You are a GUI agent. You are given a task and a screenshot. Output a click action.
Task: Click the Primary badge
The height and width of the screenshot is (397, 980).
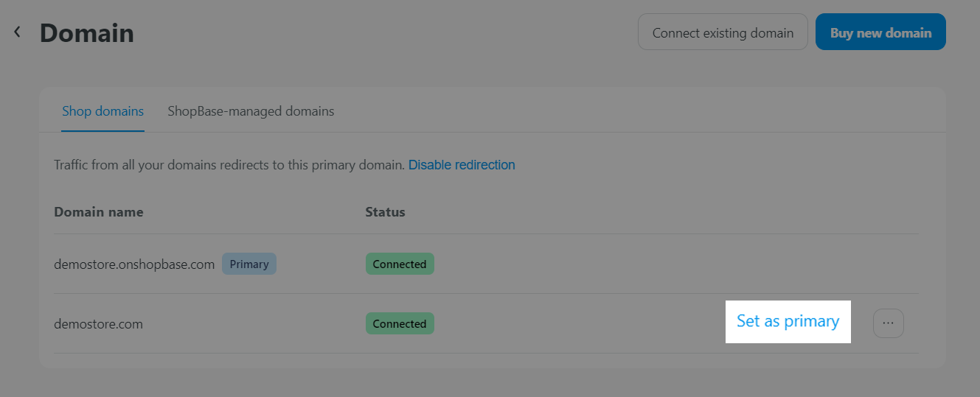pos(249,264)
